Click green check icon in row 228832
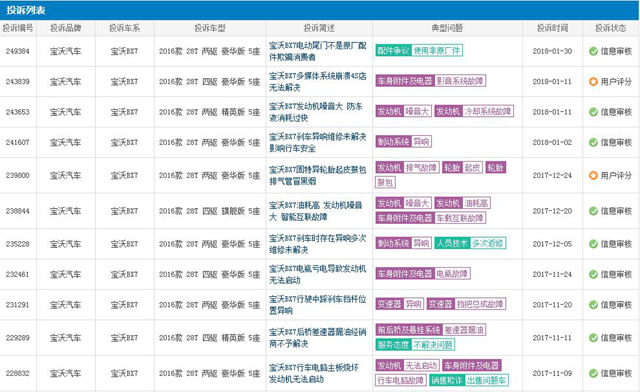The image size is (640, 392). (x=593, y=373)
